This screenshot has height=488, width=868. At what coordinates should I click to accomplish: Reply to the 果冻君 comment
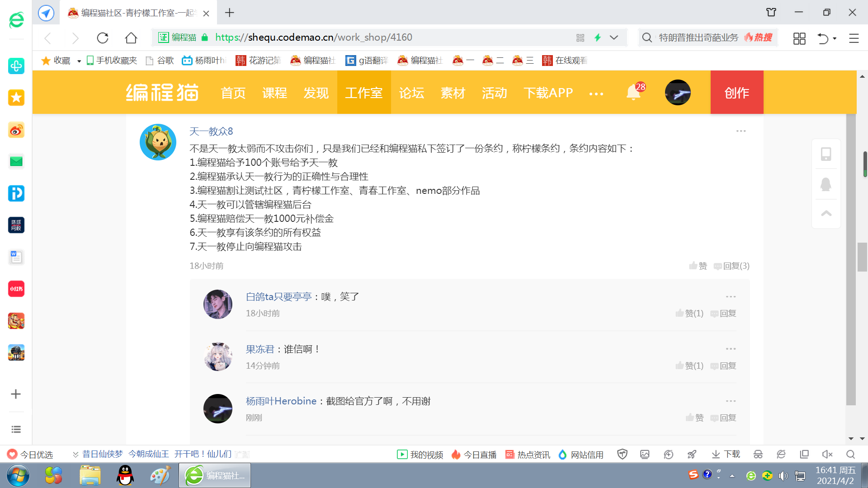pos(723,366)
